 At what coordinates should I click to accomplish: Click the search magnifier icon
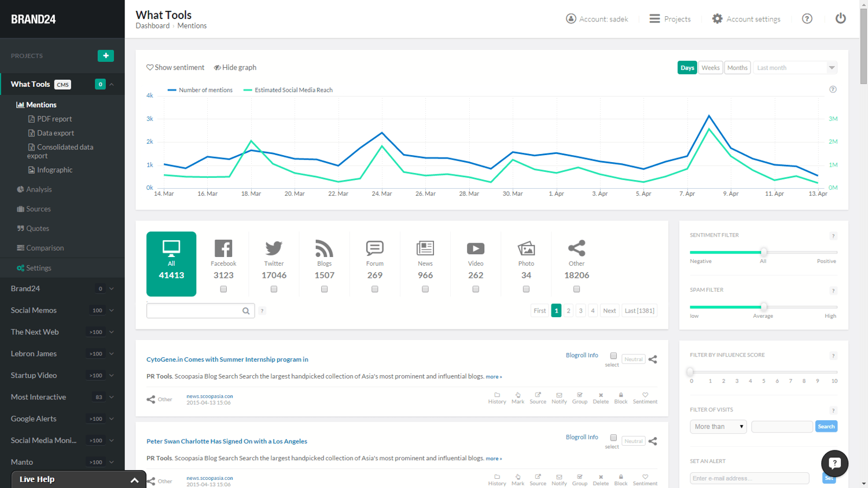coord(246,311)
